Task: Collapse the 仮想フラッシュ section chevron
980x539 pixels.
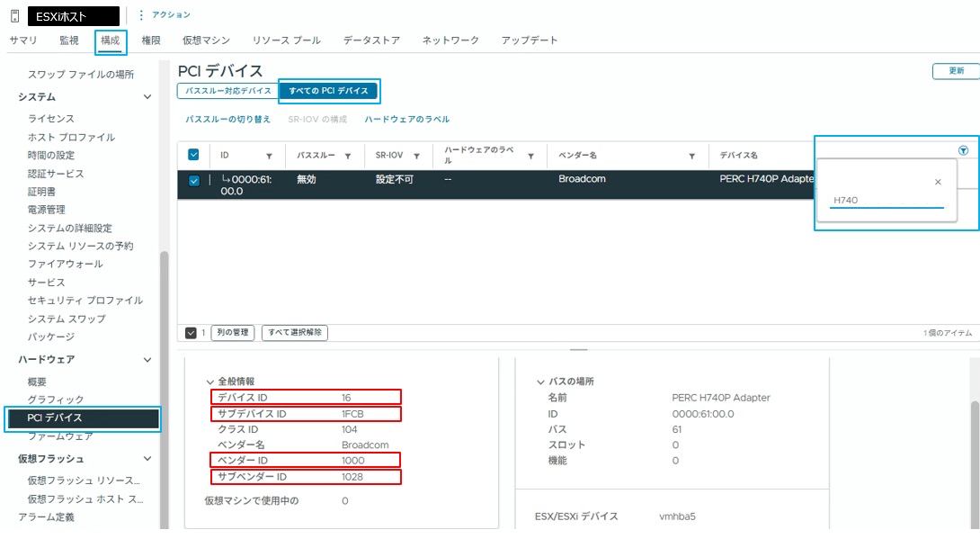Action: coord(147,458)
